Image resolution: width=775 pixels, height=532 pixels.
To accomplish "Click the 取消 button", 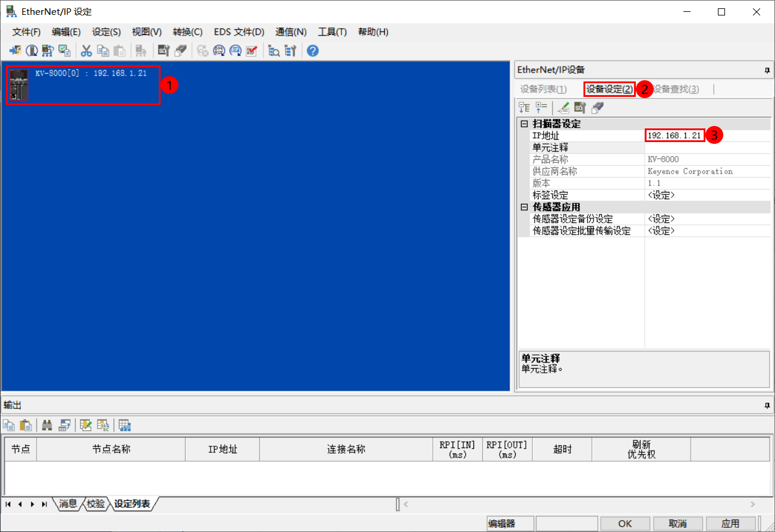I will point(678,524).
